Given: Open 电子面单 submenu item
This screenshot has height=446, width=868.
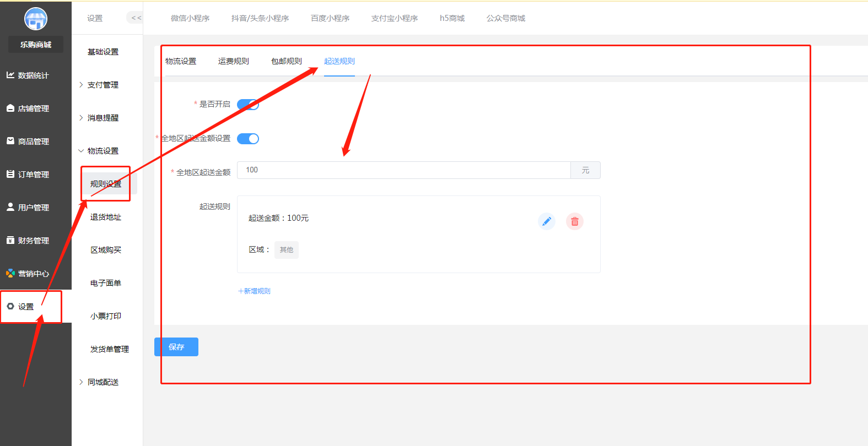Looking at the screenshot, I should (106, 283).
